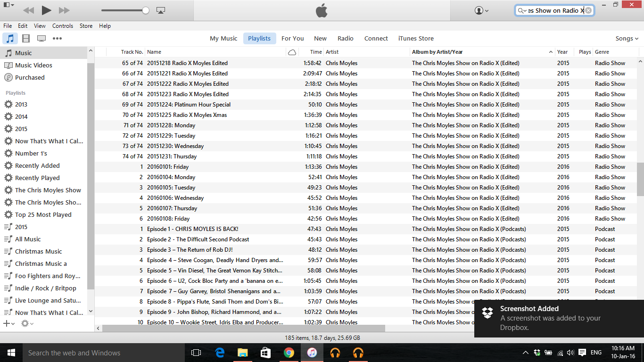Expand the Songs view dropdown

(x=627, y=39)
